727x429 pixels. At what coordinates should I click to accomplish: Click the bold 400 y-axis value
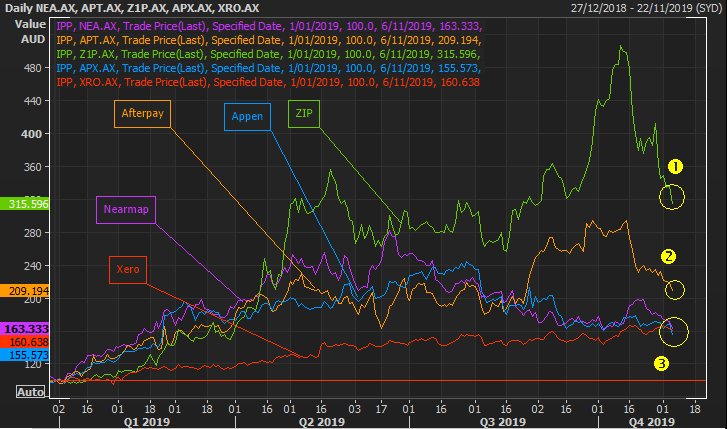point(32,134)
